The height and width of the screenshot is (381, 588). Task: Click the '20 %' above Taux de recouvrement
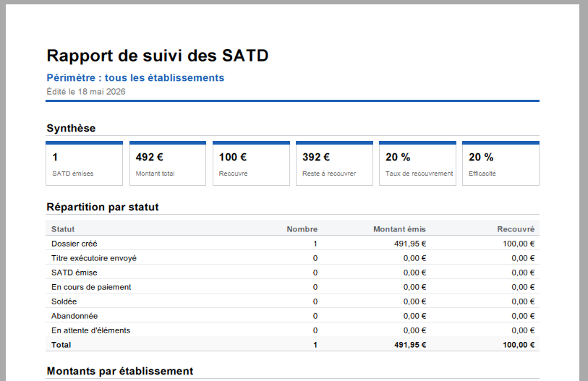[x=398, y=157]
